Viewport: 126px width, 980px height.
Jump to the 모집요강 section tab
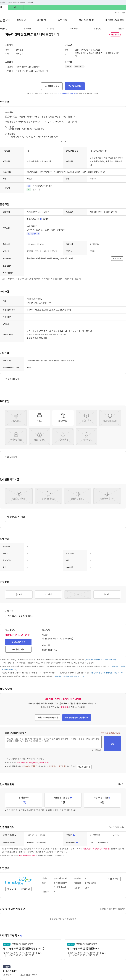[4, 29]
